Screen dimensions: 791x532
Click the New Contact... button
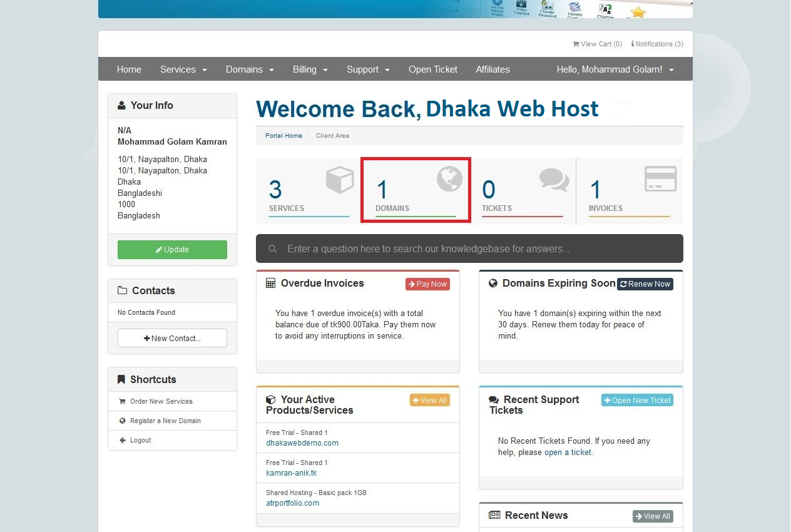tap(172, 338)
